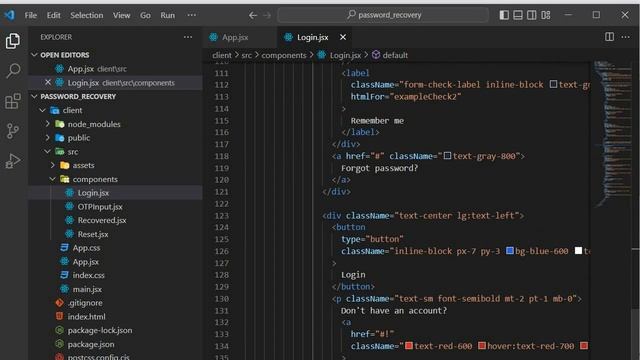Click line number 123 in the gutter
640x360 pixels.
[x=222, y=216]
